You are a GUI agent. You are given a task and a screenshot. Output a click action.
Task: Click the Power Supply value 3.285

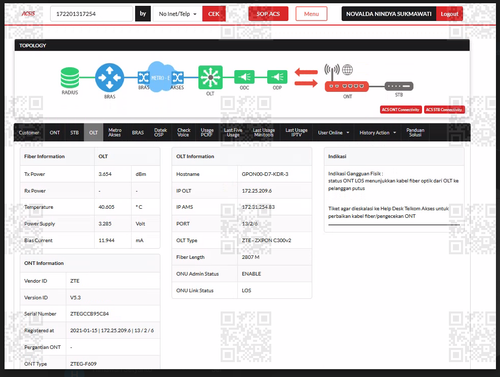pyautogui.click(x=105, y=224)
